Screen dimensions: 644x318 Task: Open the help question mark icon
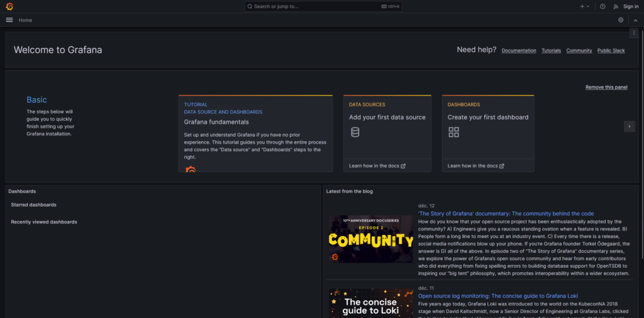pos(602,6)
